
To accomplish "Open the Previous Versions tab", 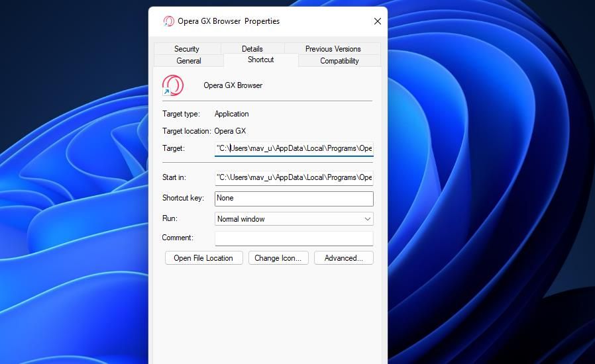I will (x=333, y=49).
